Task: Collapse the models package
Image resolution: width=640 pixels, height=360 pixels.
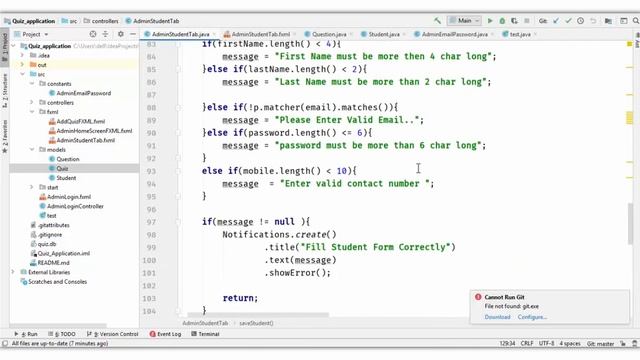Action: click(x=32, y=149)
